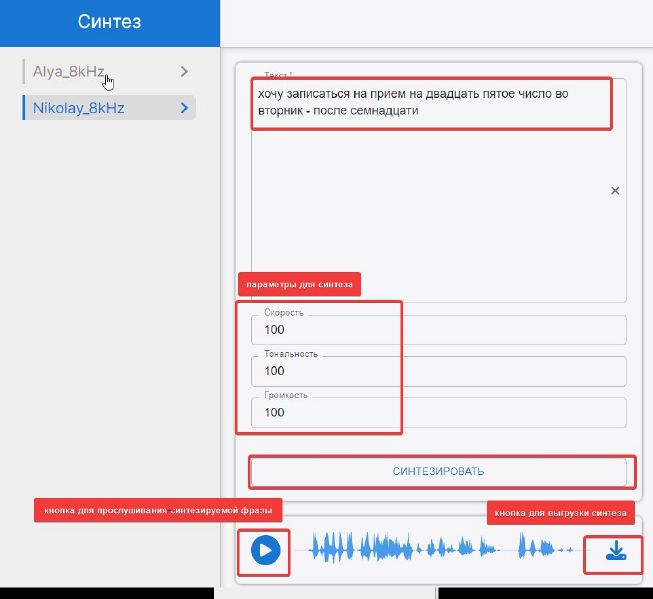Expand the Nikolay_8kHz voice chevron
The height and width of the screenshot is (599, 653).
184,107
